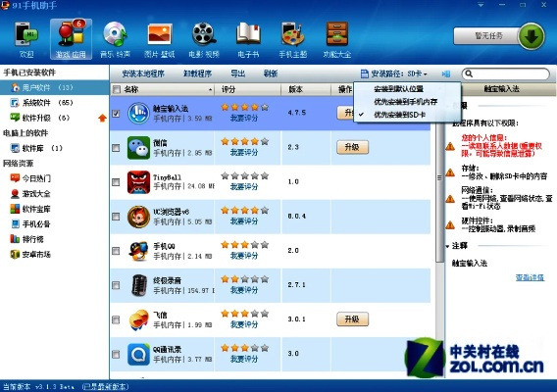This screenshot has height=392, width=557.
Task: Open 今日热门 in the sidebar
Action: pos(30,178)
